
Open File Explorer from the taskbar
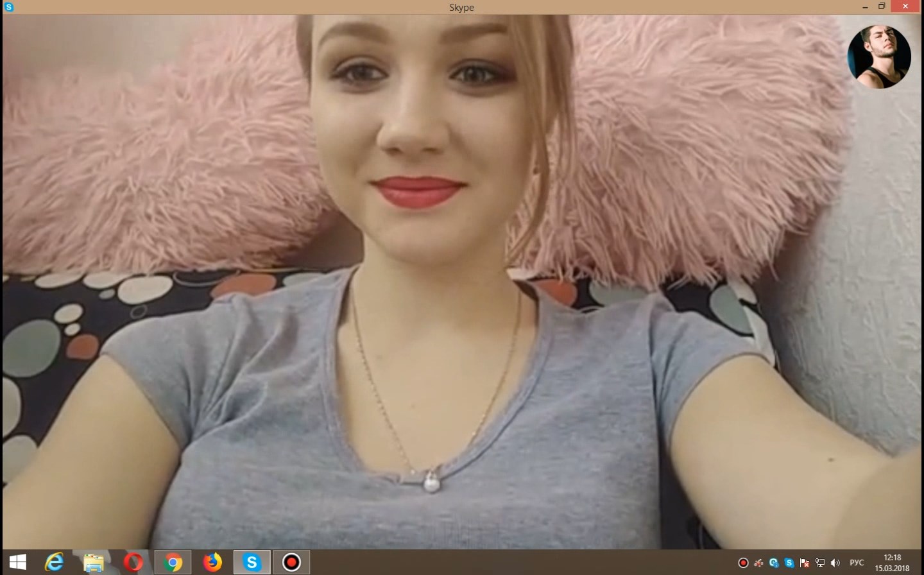[x=94, y=563]
